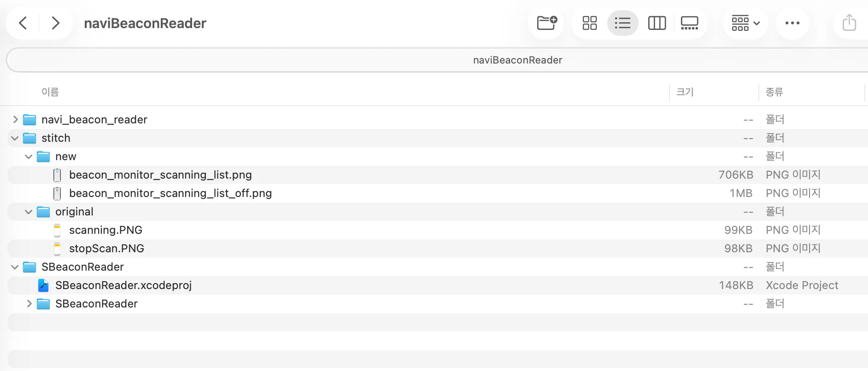868x371 pixels.
Task: Switch to gallery view
Action: pos(690,23)
